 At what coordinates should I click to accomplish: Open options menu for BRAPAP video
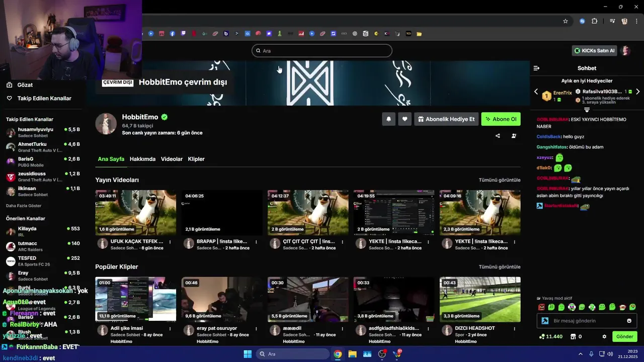tap(256, 242)
